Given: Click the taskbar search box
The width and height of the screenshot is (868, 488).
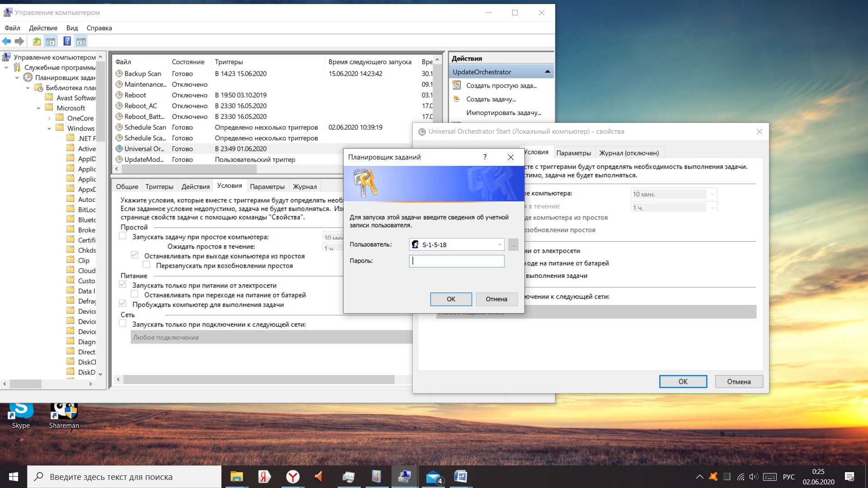Looking at the screenshot, I should [124, 477].
